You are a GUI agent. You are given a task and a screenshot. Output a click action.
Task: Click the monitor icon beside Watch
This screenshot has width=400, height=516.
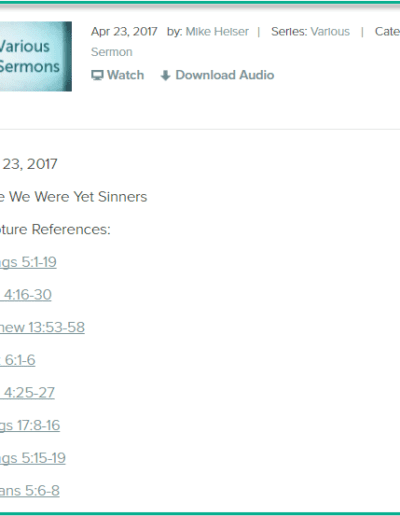point(97,75)
